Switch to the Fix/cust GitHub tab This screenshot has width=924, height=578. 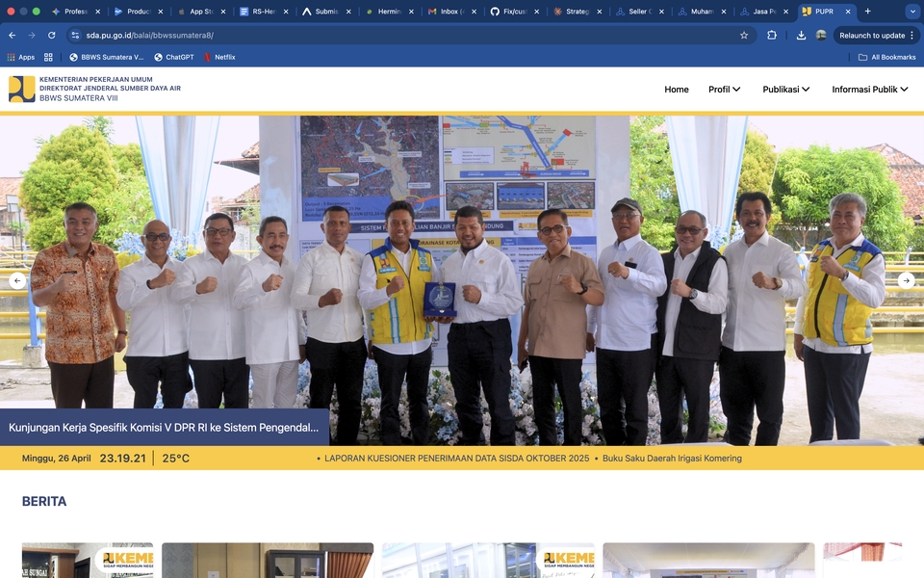click(x=515, y=12)
